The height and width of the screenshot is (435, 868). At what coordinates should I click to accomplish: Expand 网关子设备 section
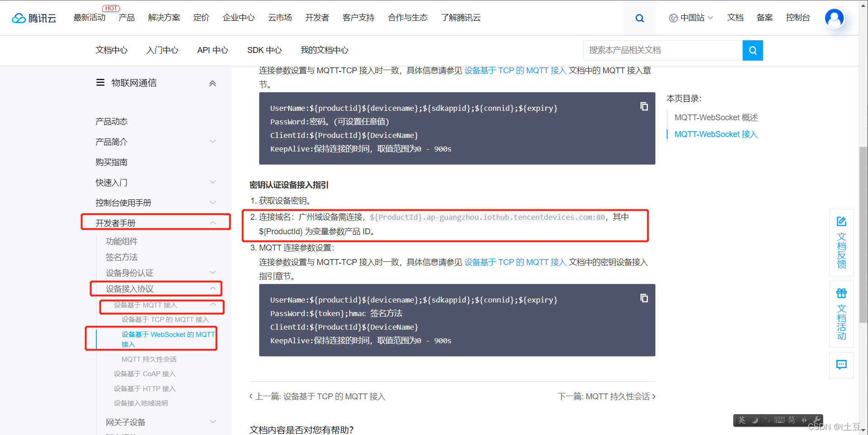point(213,422)
